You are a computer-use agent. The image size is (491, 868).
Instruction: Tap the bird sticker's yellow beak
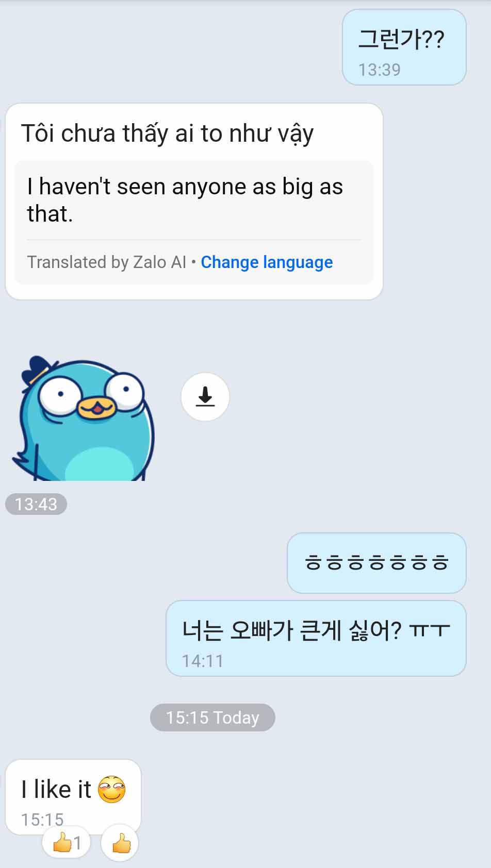point(96,408)
